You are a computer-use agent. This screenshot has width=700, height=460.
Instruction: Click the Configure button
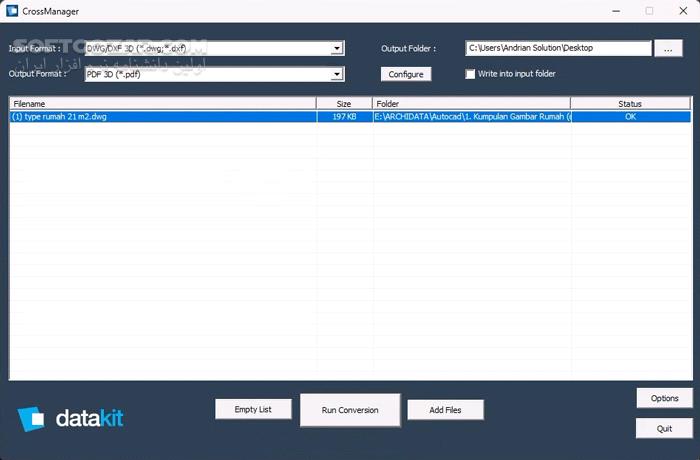pyautogui.click(x=406, y=74)
